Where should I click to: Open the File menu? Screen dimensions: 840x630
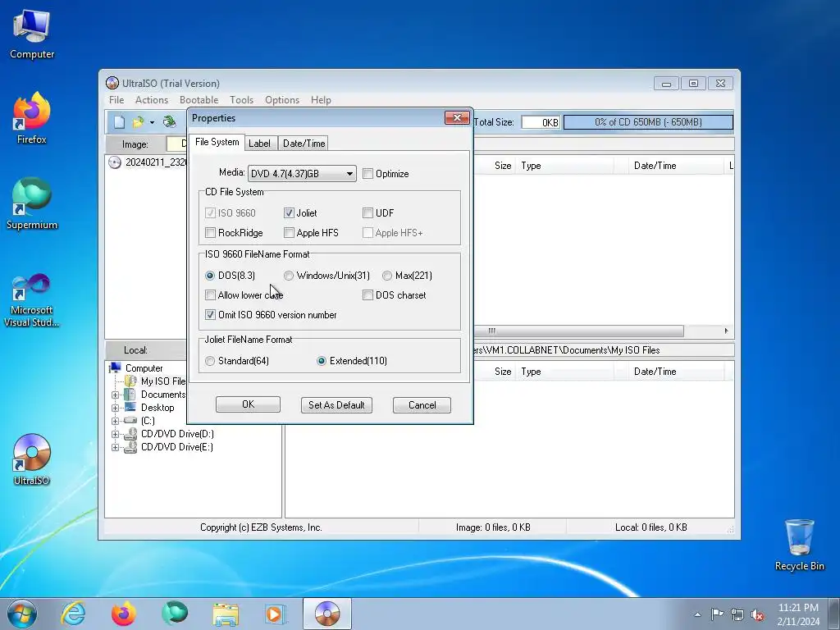tap(116, 99)
